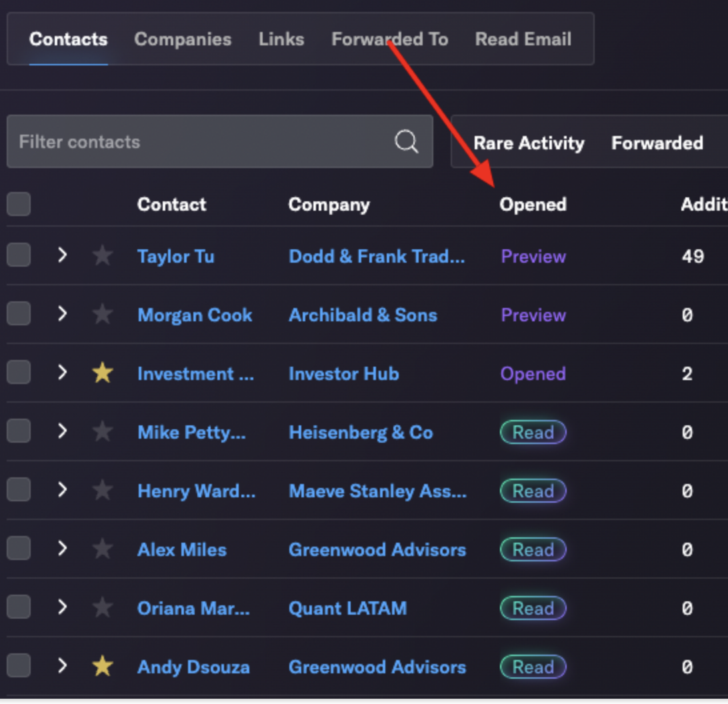Tick the select-all checkbox in header row
Image resolution: width=728 pixels, height=704 pixels.
(x=19, y=204)
